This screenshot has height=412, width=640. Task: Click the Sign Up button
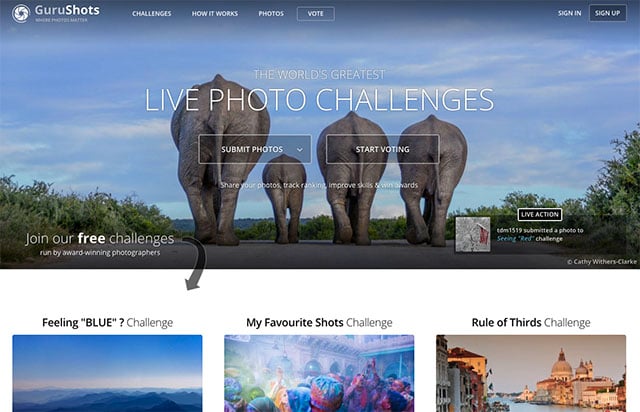click(607, 13)
